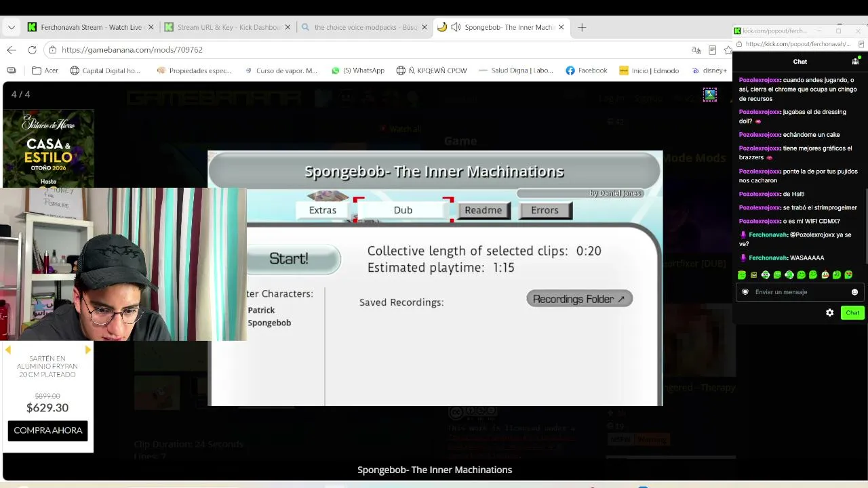The image size is (868, 488).
Task: Switch to the Ferchonavah Stream tab
Action: 90,27
